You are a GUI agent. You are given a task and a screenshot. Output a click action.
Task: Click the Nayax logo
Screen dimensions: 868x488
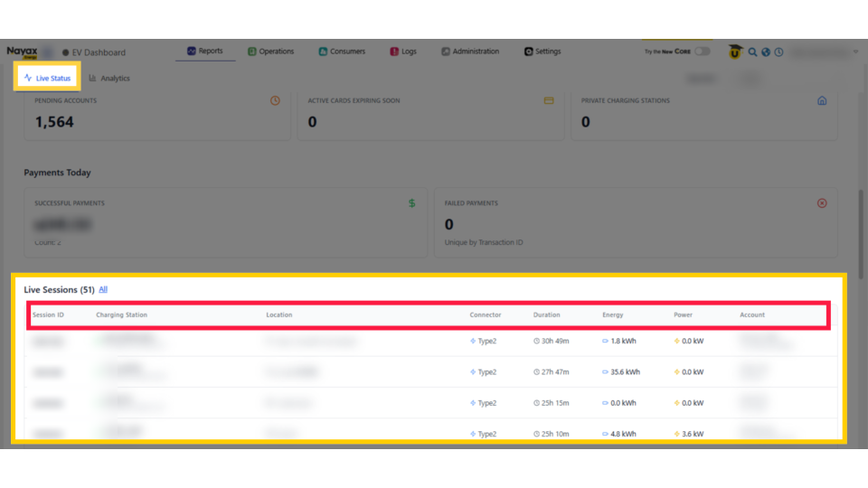point(22,52)
